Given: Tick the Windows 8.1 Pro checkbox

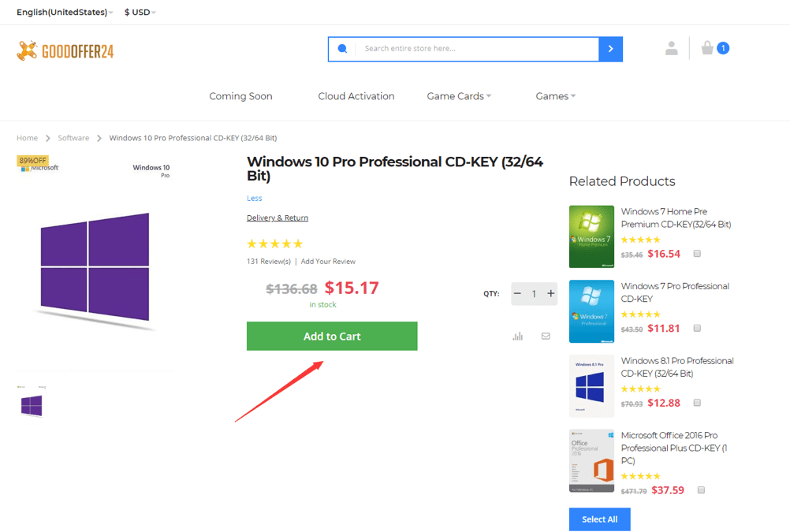Looking at the screenshot, I should [697, 403].
